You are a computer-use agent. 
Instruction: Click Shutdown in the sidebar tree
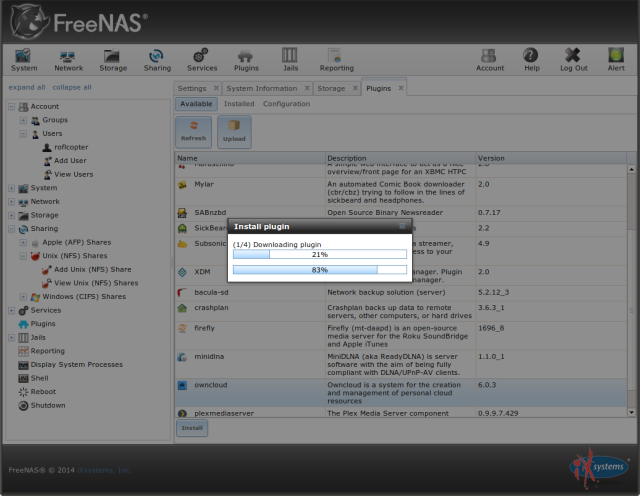(48, 405)
